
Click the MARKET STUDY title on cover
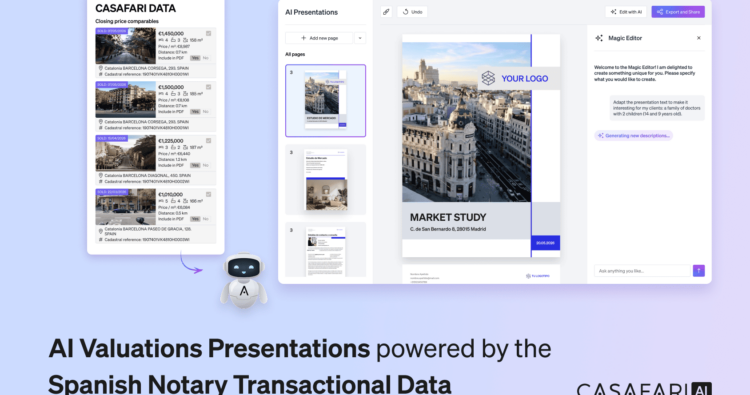448,217
